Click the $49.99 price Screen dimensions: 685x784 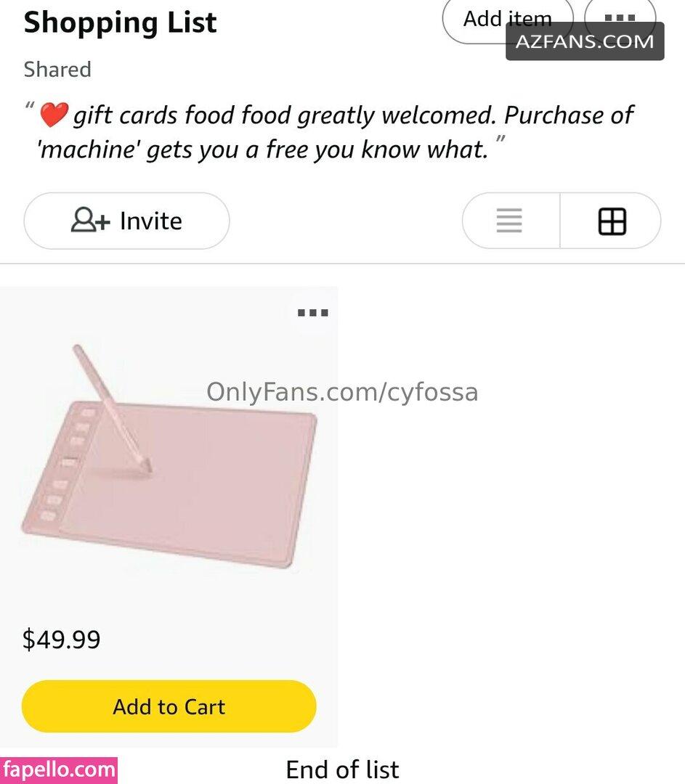[62, 640]
